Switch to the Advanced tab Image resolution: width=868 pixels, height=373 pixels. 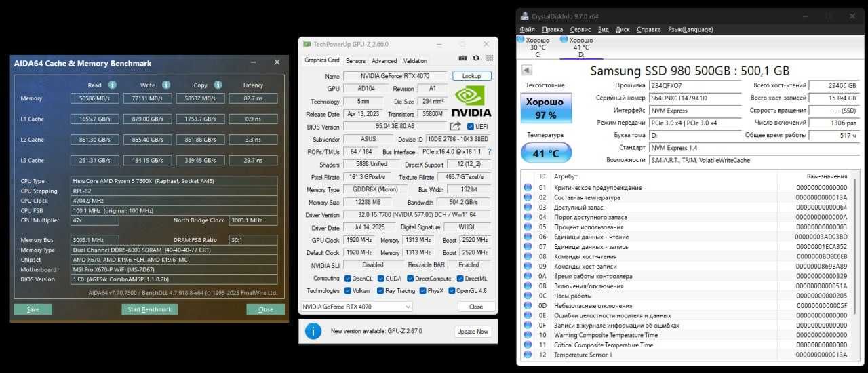tap(384, 61)
